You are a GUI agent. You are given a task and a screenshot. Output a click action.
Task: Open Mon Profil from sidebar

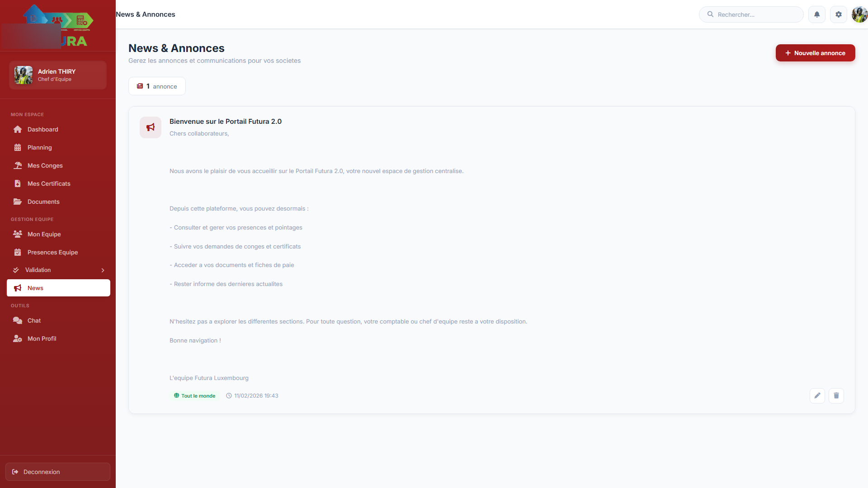pyautogui.click(x=42, y=339)
